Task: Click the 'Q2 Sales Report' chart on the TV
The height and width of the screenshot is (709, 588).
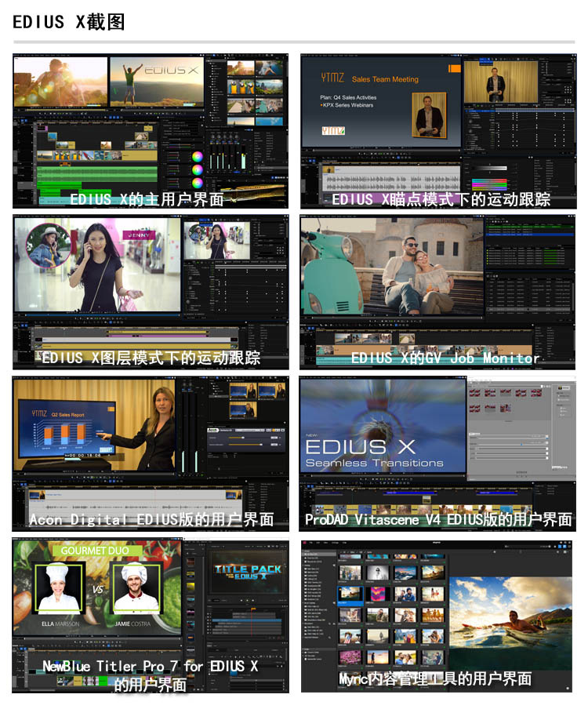Action: (67, 427)
